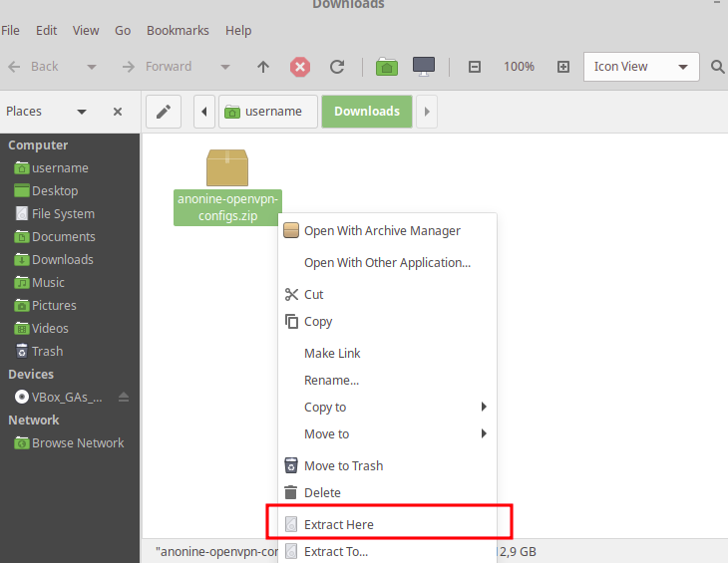The width and height of the screenshot is (728, 563).
Task: Expand the Move to submenu
Action: [x=387, y=434]
